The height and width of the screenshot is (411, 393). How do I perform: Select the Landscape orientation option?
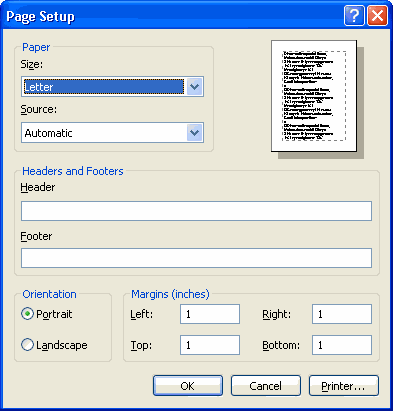(x=27, y=345)
